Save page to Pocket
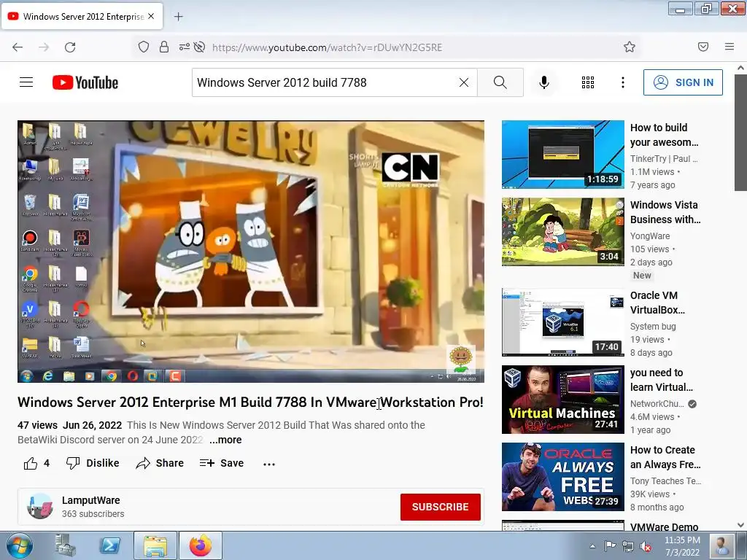747x560 pixels. [703, 47]
